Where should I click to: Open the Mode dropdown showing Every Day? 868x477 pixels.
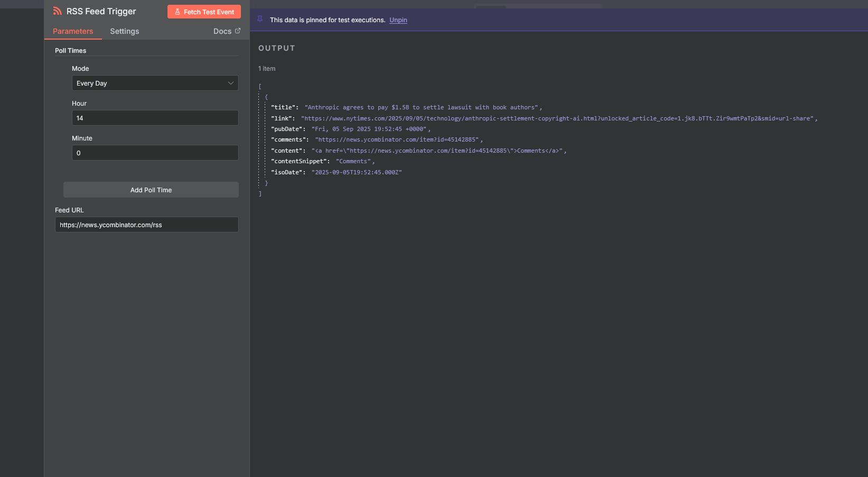point(150,83)
